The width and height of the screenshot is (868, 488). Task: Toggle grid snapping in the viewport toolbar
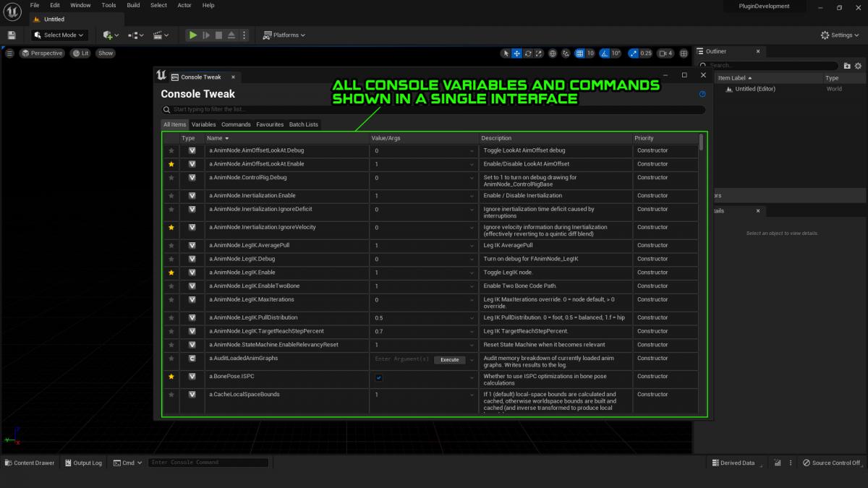coord(579,53)
